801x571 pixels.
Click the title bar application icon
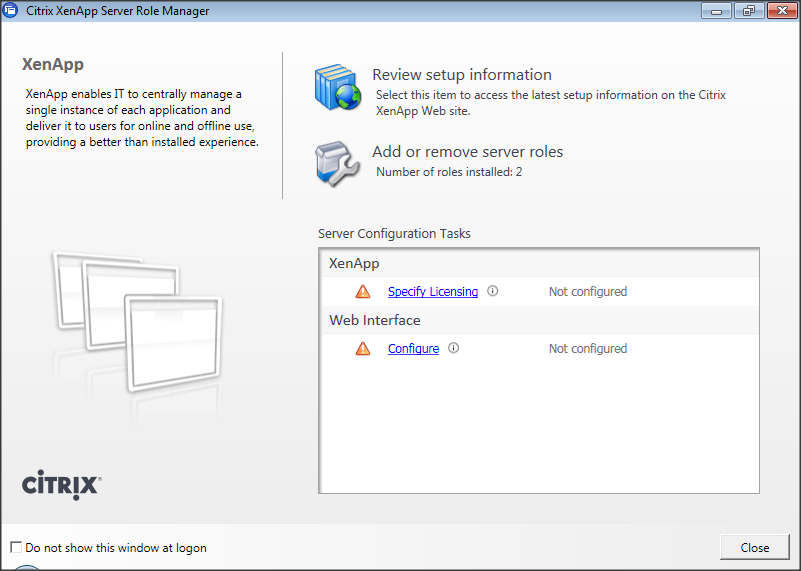click(x=11, y=11)
